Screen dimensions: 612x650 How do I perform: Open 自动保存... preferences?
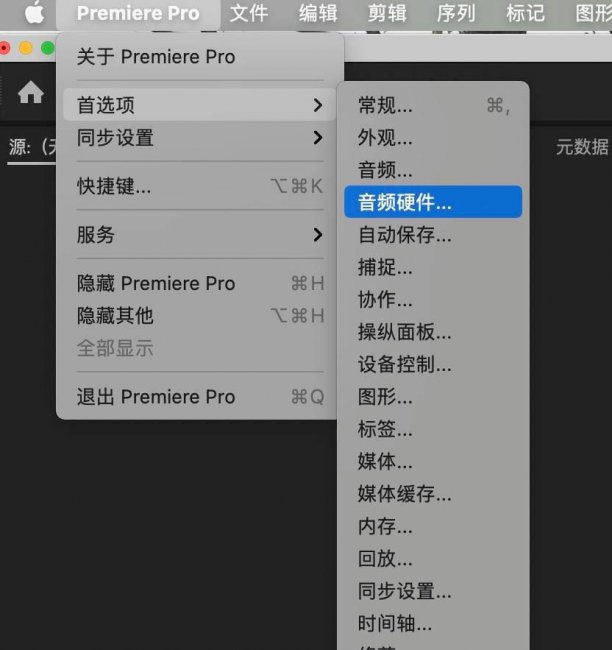[433, 235]
